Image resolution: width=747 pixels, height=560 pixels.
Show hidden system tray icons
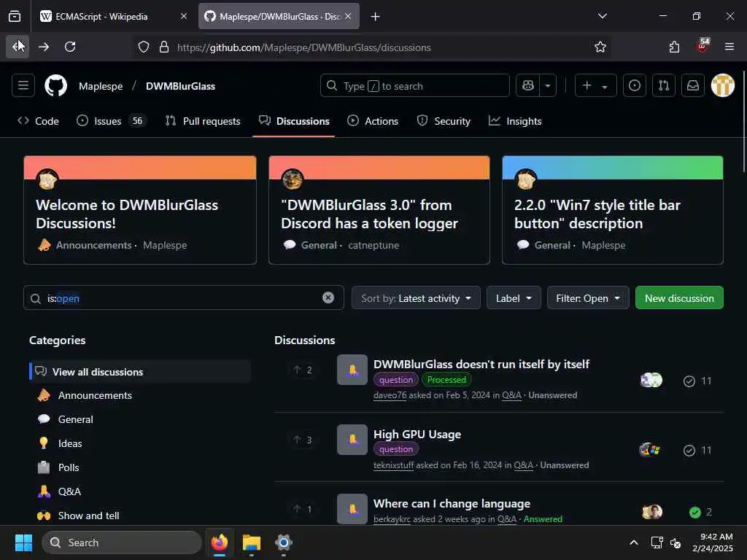(x=634, y=542)
